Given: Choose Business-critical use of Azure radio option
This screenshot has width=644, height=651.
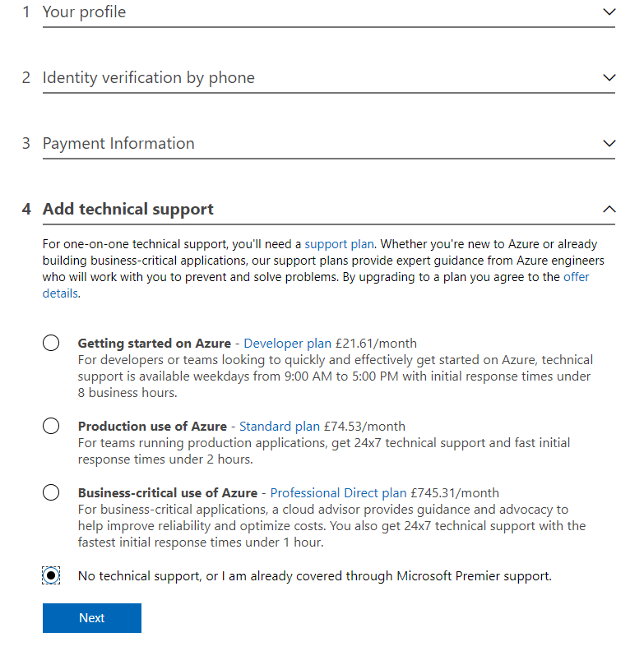Looking at the screenshot, I should (x=51, y=492).
